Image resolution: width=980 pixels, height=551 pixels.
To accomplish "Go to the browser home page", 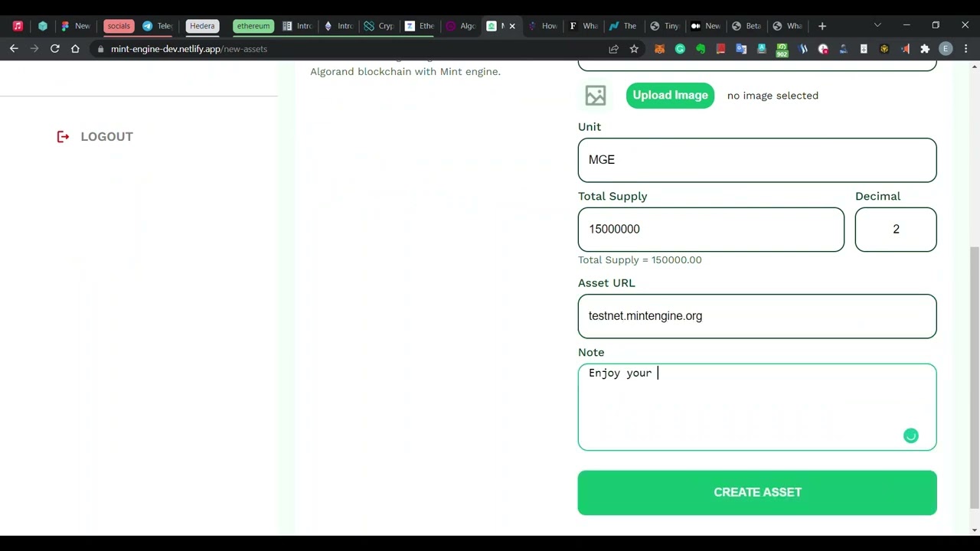I will click(75, 49).
